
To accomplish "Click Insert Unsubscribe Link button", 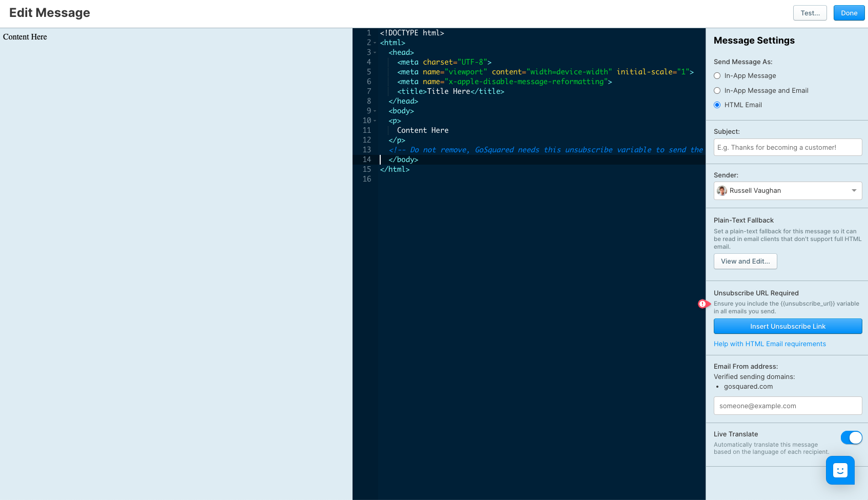I will click(x=788, y=326).
